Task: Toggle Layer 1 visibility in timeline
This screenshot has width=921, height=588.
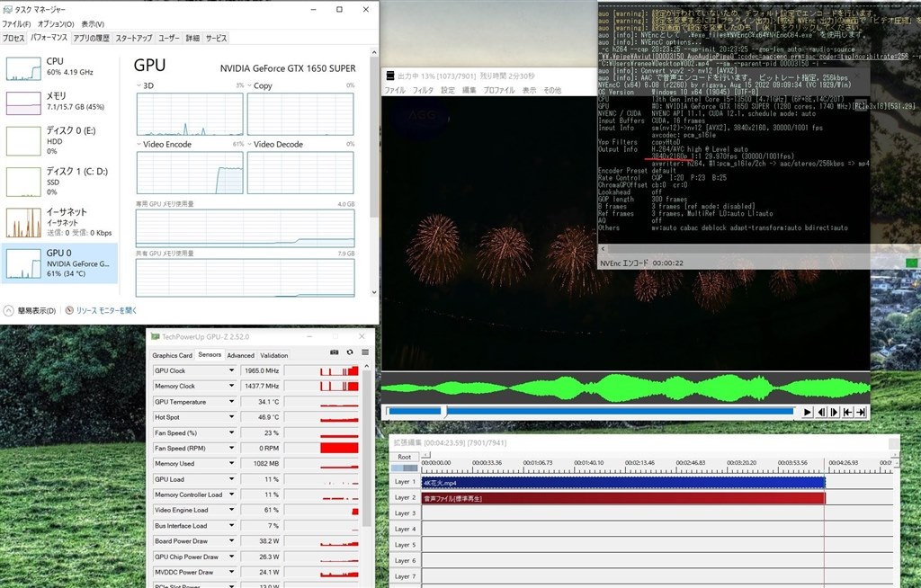Action: [405, 482]
